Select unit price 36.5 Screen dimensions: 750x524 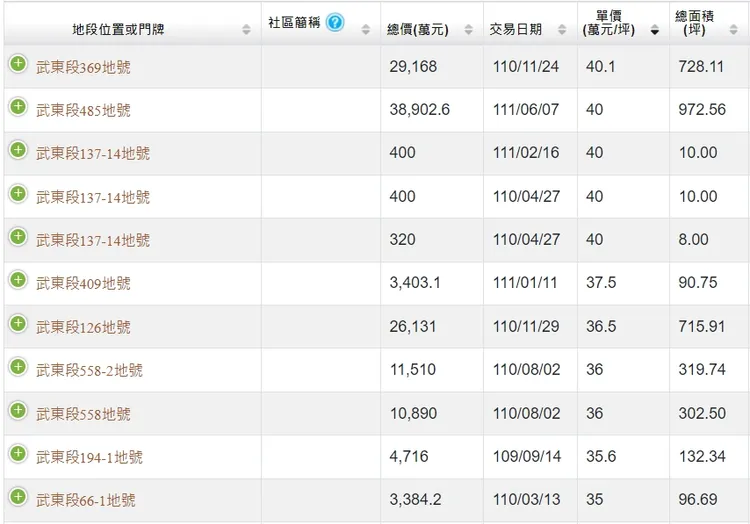tap(601, 327)
